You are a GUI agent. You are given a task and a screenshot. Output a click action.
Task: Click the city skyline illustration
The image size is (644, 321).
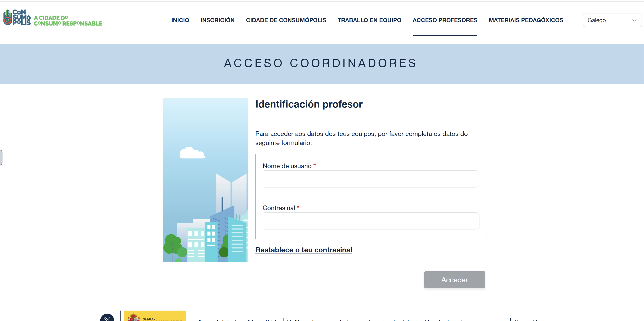(x=206, y=180)
